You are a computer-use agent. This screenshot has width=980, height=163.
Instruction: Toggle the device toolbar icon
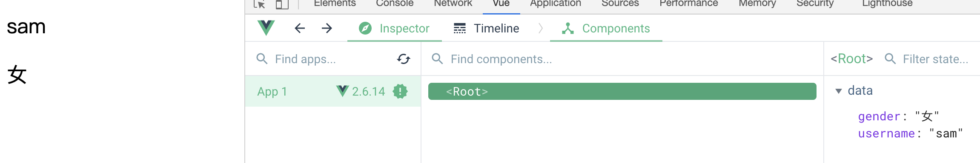282,4
